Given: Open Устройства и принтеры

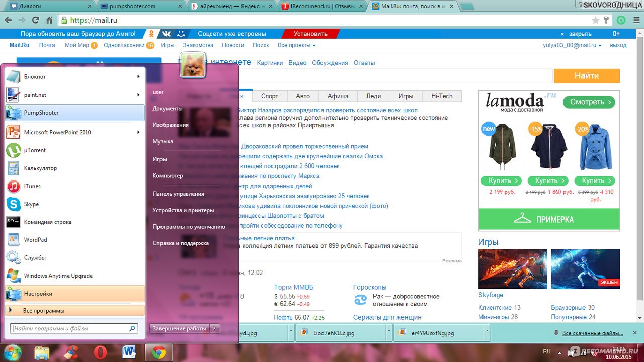Looking at the screenshot, I should point(184,210).
